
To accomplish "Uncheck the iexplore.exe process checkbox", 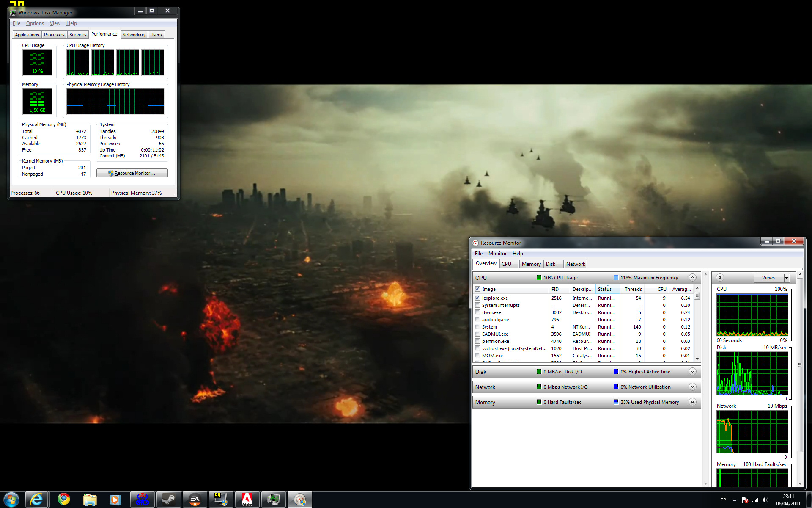I will point(477,298).
